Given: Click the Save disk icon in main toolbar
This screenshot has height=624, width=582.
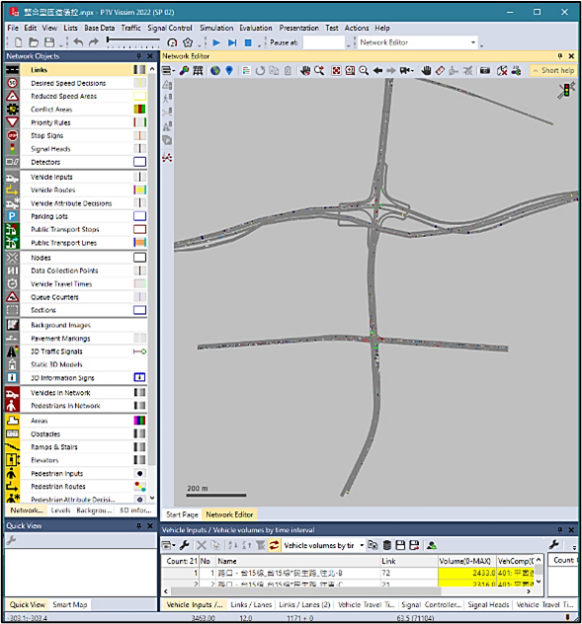Looking at the screenshot, I should (49, 43).
